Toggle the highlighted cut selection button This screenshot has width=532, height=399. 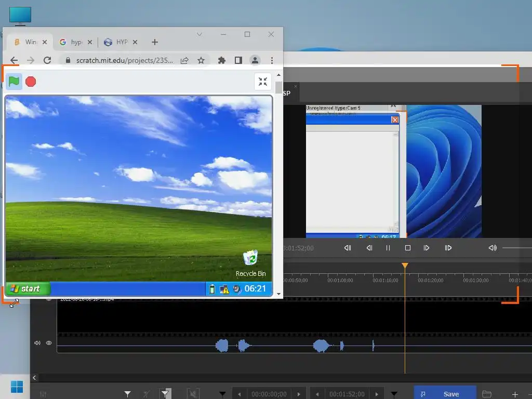165,394
